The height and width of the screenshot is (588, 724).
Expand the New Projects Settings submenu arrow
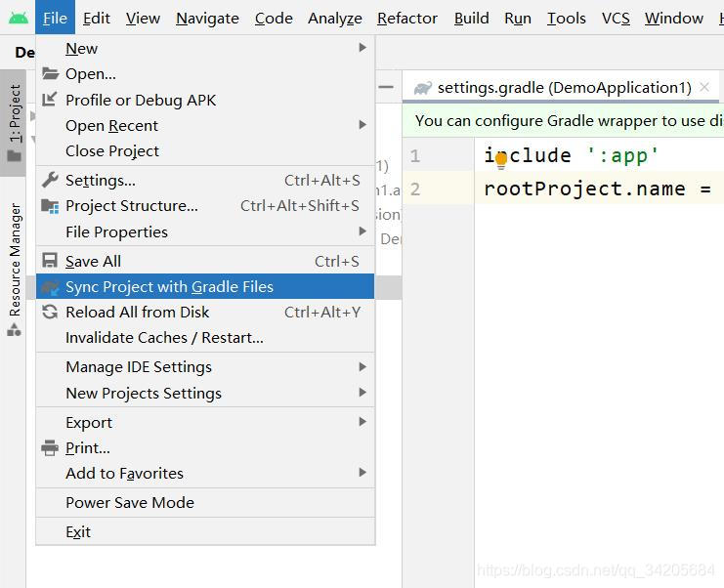(x=362, y=393)
